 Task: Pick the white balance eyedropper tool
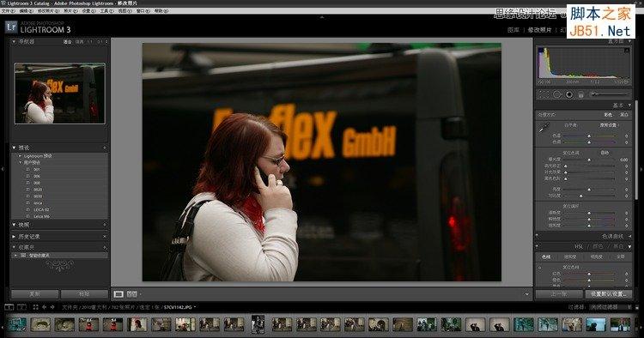[544, 129]
